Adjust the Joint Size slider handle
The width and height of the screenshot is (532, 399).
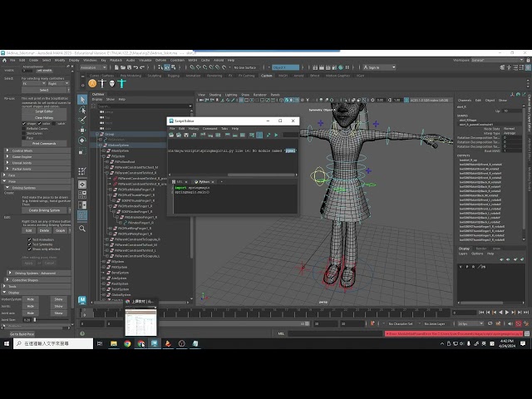point(34,319)
